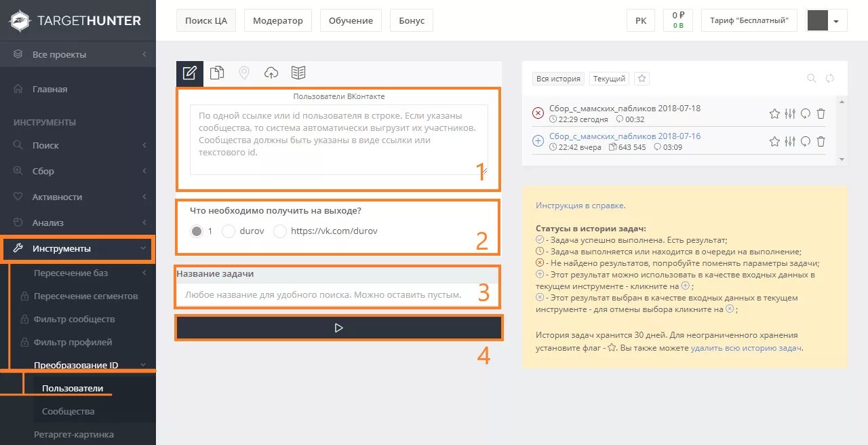Open the Обучение top tab
This screenshot has width=868, height=445.
pyautogui.click(x=351, y=20)
